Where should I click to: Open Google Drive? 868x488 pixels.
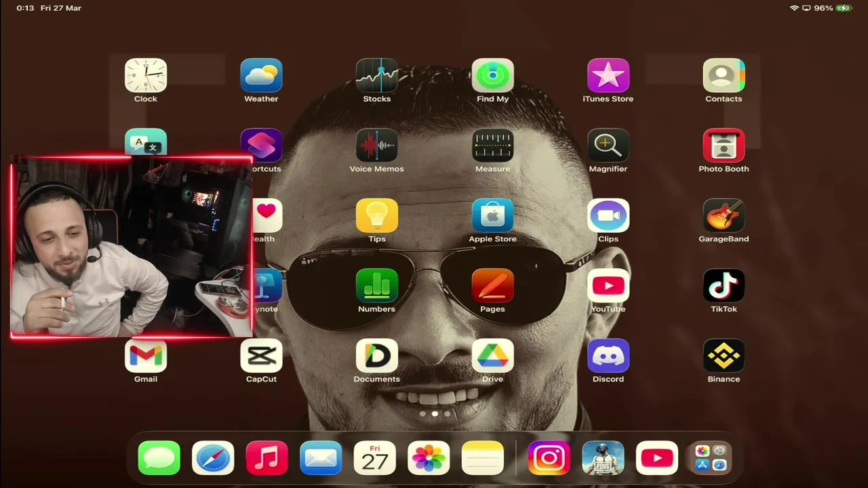492,356
